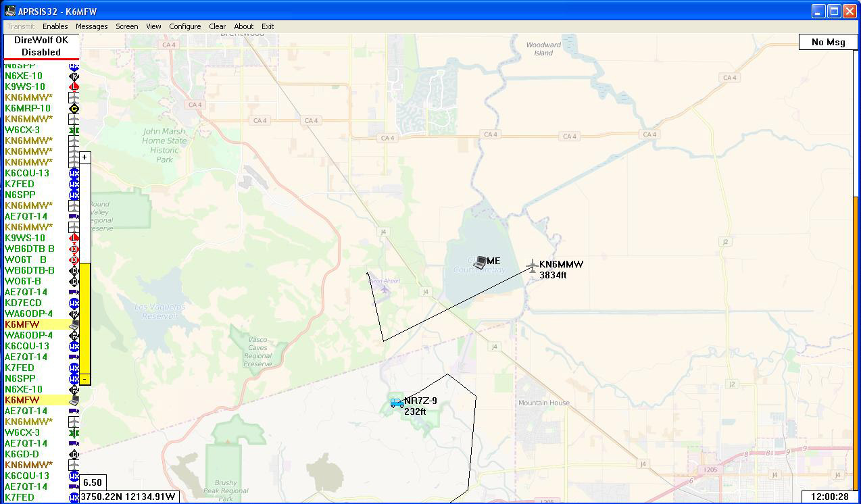Click the 6.50 zoom level box
This screenshot has height=504, width=861.
93,482
